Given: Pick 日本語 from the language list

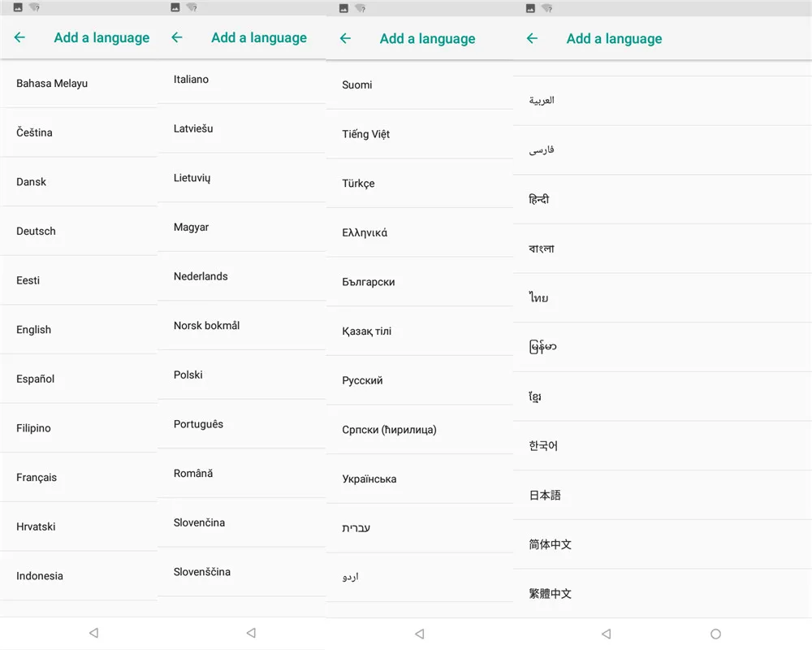Looking at the screenshot, I should click(545, 495).
